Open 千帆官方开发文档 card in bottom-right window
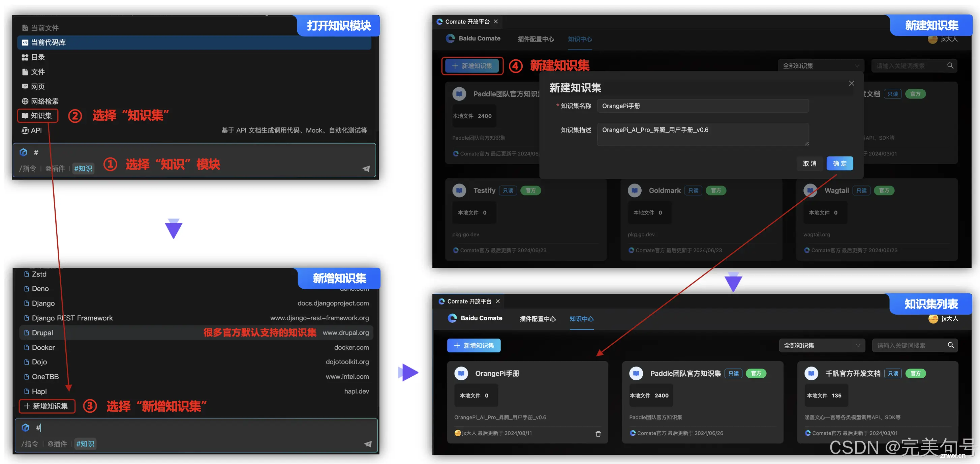 coord(877,402)
